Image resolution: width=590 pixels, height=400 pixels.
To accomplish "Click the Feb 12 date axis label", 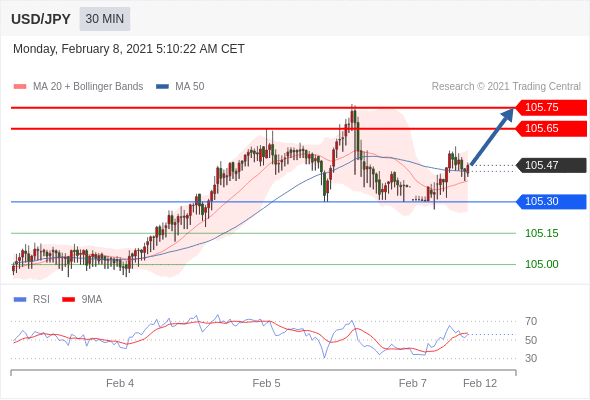I will tap(480, 383).
